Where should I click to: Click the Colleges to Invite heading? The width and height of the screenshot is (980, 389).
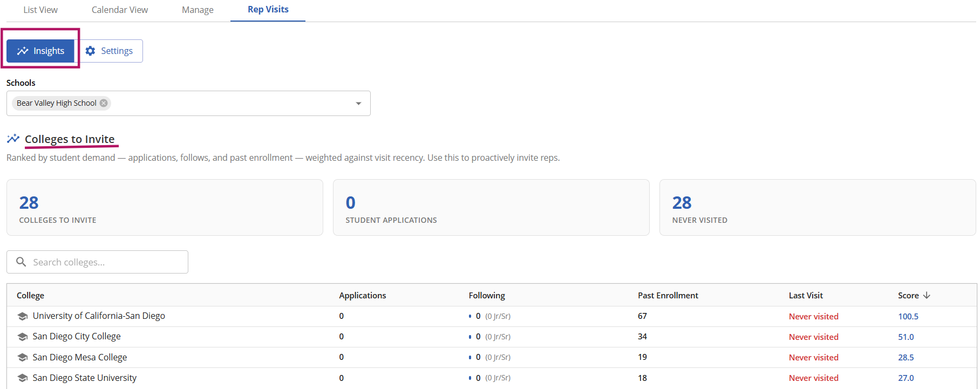[70, 139]
